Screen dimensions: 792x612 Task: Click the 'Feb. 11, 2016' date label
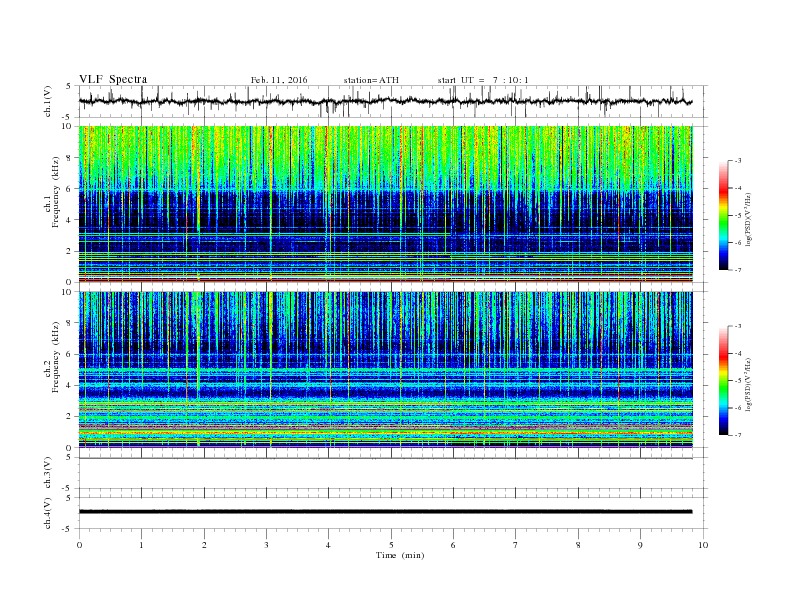pyautogui.click(x=279, y=80)
